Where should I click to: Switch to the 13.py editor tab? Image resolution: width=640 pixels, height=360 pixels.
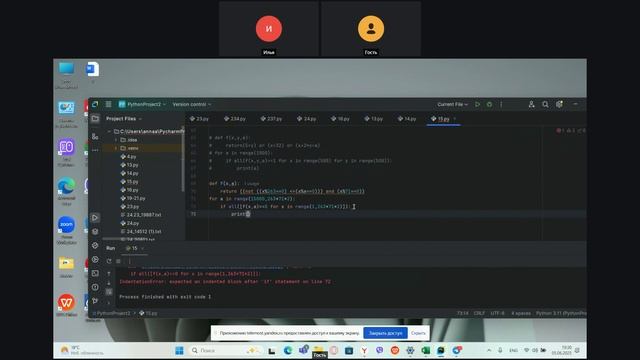(x=373, y=119)
